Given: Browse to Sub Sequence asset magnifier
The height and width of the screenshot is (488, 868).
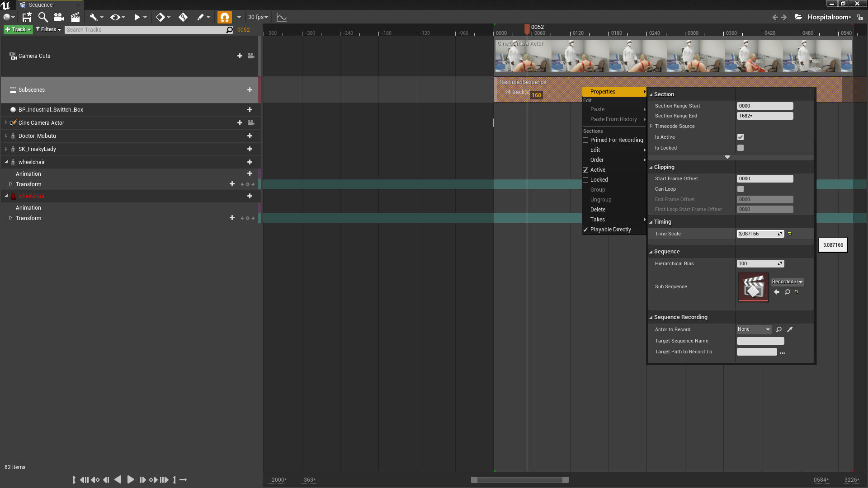Looking at the screenshot, I should [788, 292].
